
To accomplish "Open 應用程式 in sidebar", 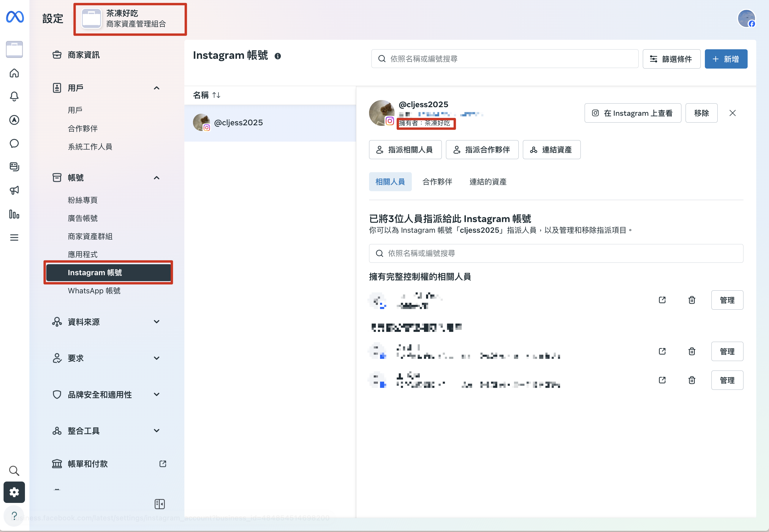I will [83, 254].
